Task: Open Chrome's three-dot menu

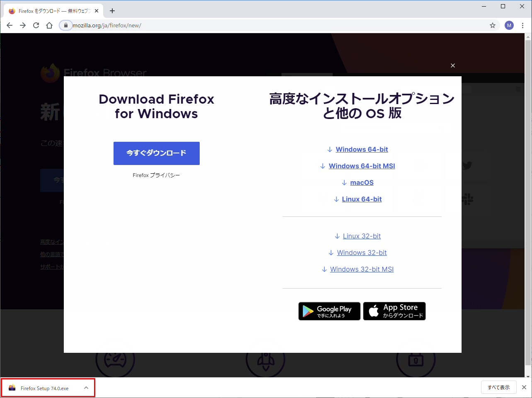Action: tap(523, 25)
